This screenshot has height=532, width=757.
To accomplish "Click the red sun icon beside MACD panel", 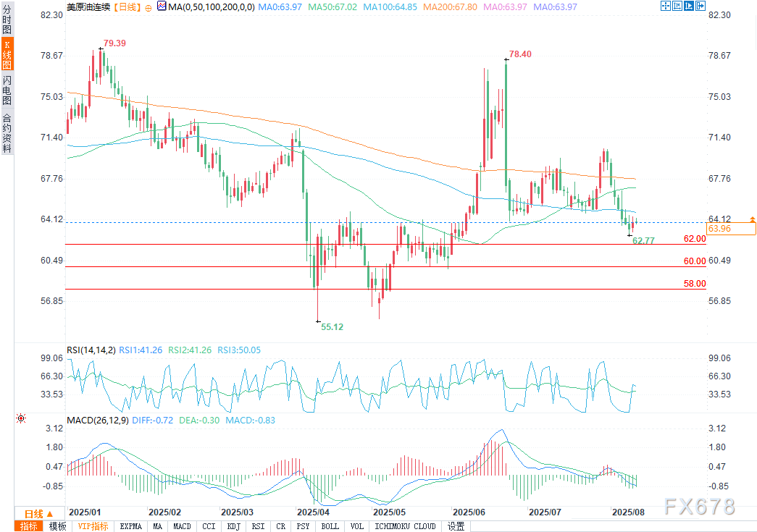I will tap(20, 418).
